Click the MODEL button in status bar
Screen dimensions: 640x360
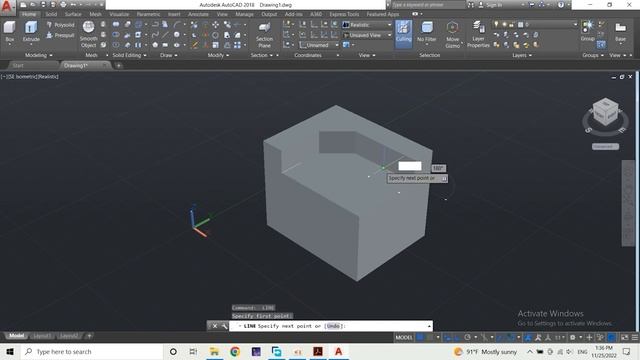[404, 337]
